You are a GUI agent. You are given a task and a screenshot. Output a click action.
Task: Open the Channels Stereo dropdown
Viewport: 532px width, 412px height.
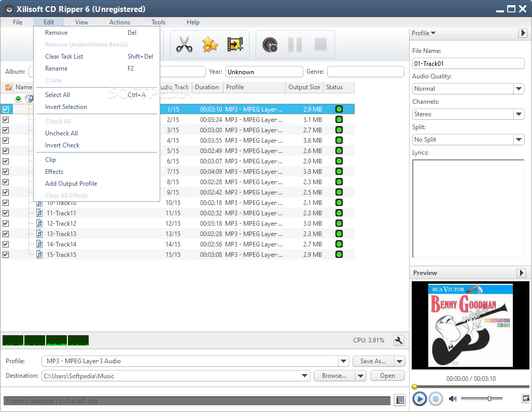click(x=519, y=114)
